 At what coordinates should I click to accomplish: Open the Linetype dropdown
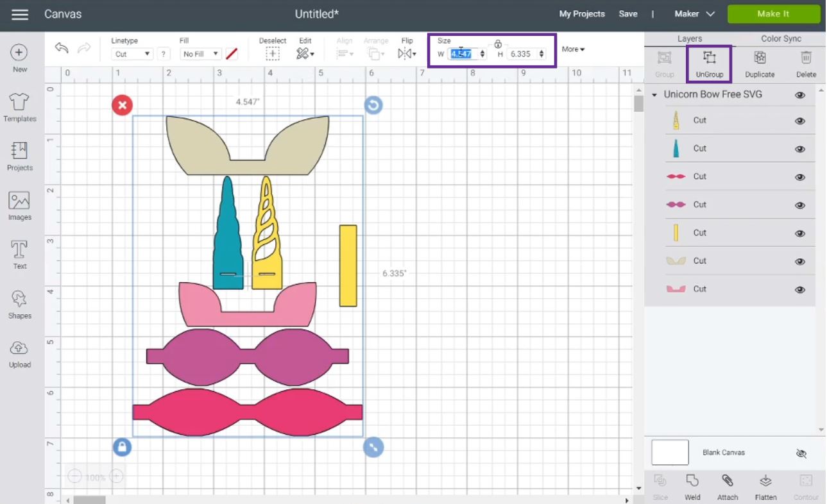[x=132, y=54]
